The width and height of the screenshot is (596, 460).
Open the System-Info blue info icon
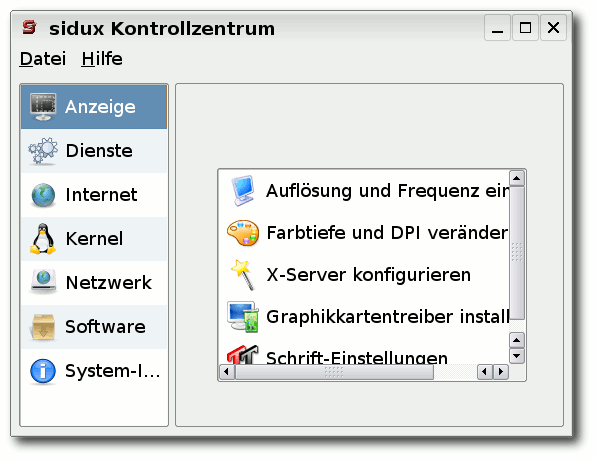click(x=43, y=371)
